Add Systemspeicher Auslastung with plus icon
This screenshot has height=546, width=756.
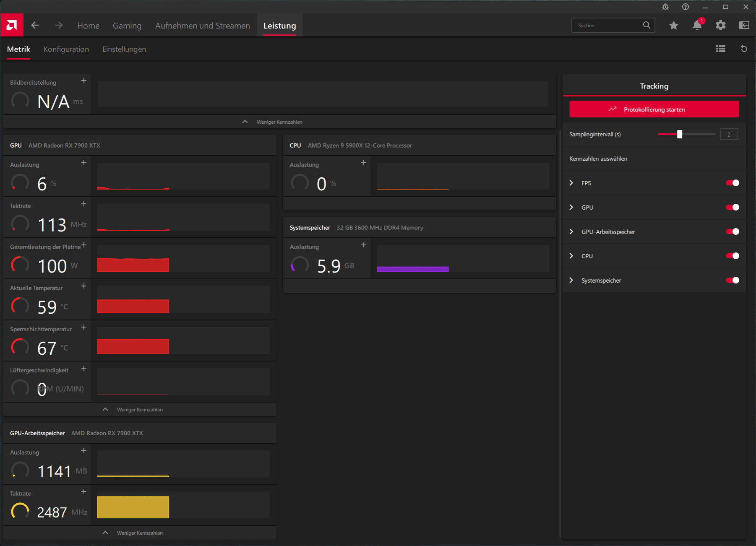point(364,245)
